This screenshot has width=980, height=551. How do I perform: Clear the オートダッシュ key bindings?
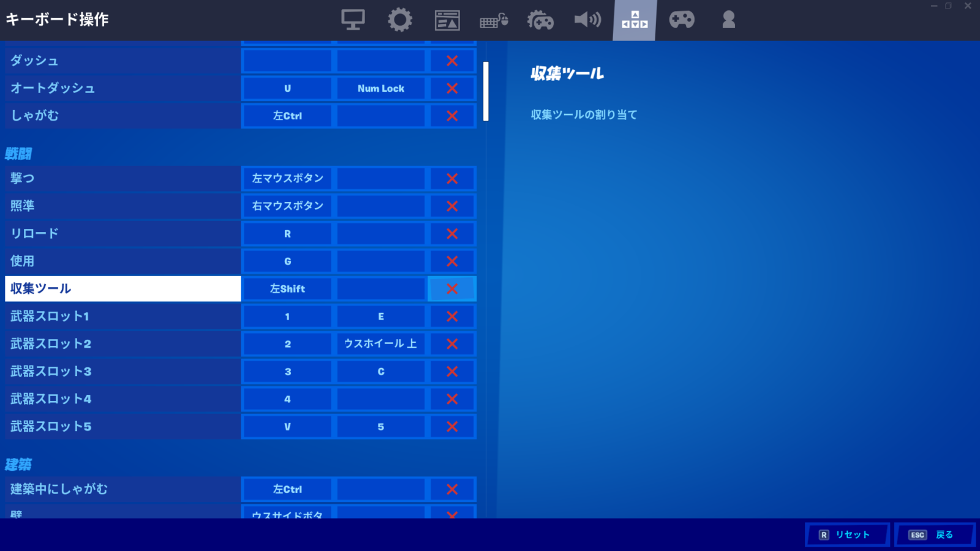click(452, 88)
